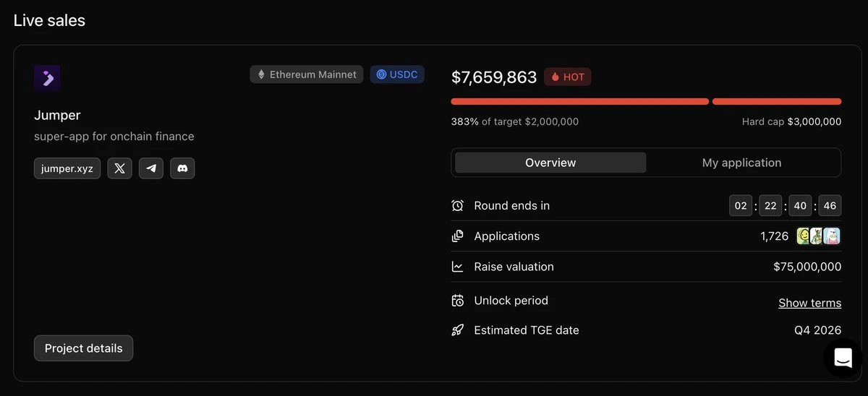Click the applicant avatars next to 1,726
This screenshot has height=396, width=868.
(819, 236)
